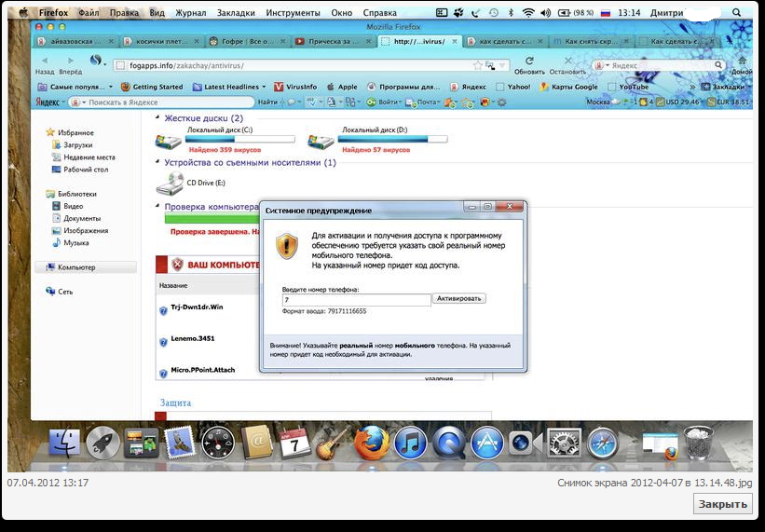Open the Trash in the Dock
765x532 pixels.
tap(699, 443)
